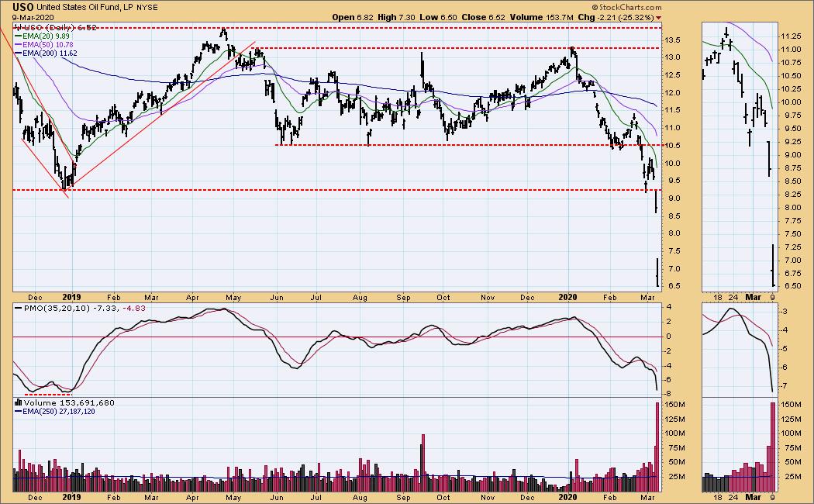Click the red down-triangle after the Chg value
The width and height of the screenshot is (814, 504).
(x=658, y=18)
